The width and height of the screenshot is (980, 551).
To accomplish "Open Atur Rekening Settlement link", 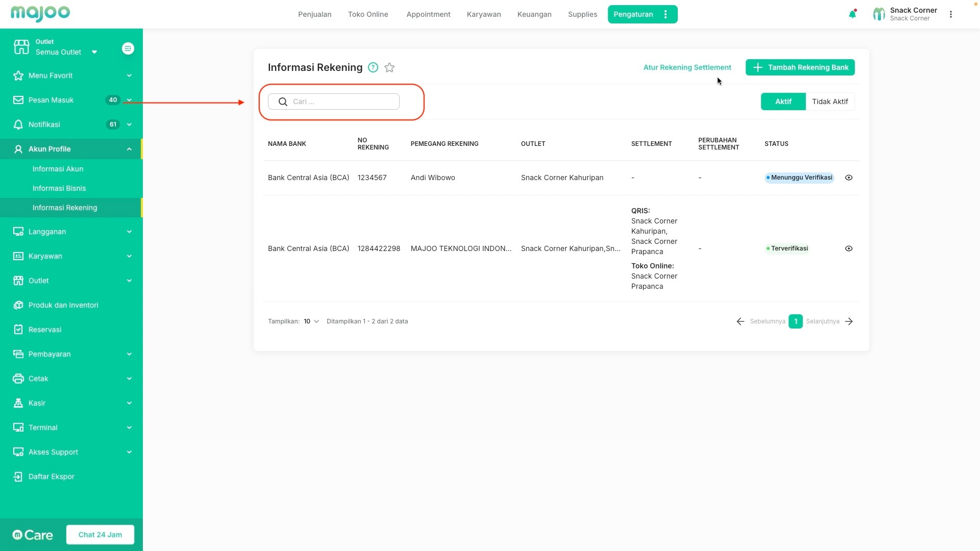I will point(687,67).
